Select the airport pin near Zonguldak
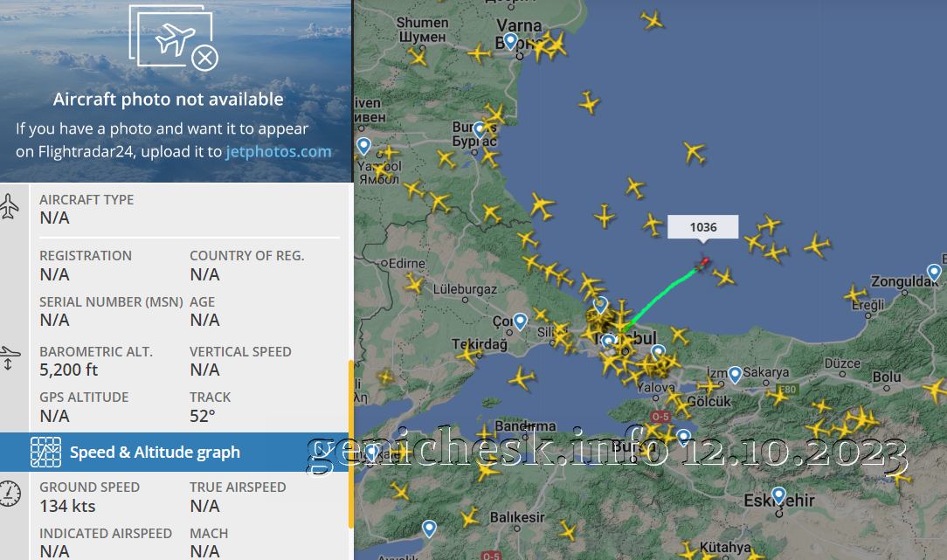This screenshot has height=560, width=947. click(934, 273)
